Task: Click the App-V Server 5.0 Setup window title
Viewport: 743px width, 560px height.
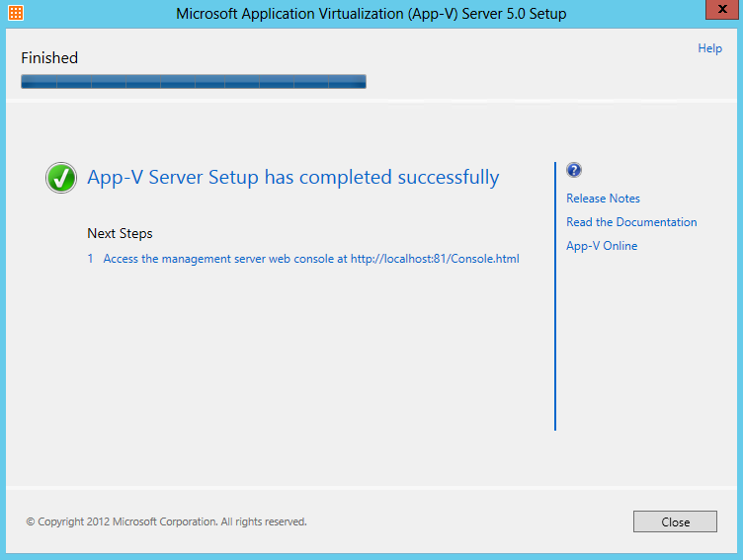Action: click(371, 14)
